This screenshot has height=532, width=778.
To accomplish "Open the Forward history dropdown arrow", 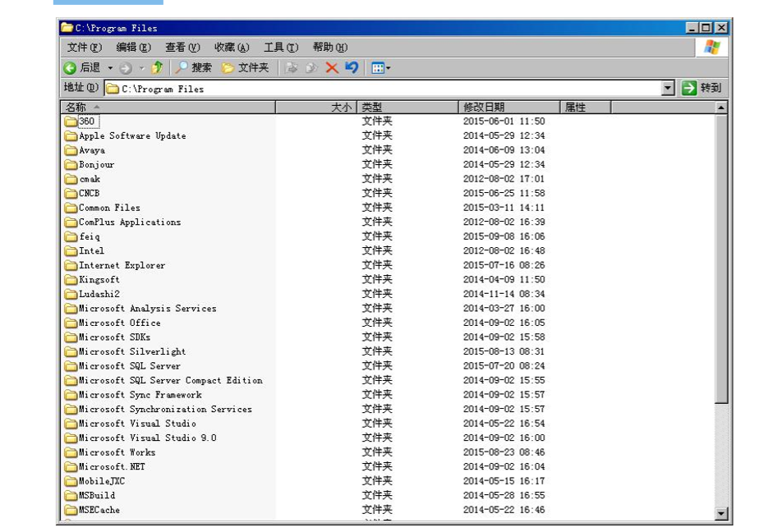I will click(x=141, y=68).
